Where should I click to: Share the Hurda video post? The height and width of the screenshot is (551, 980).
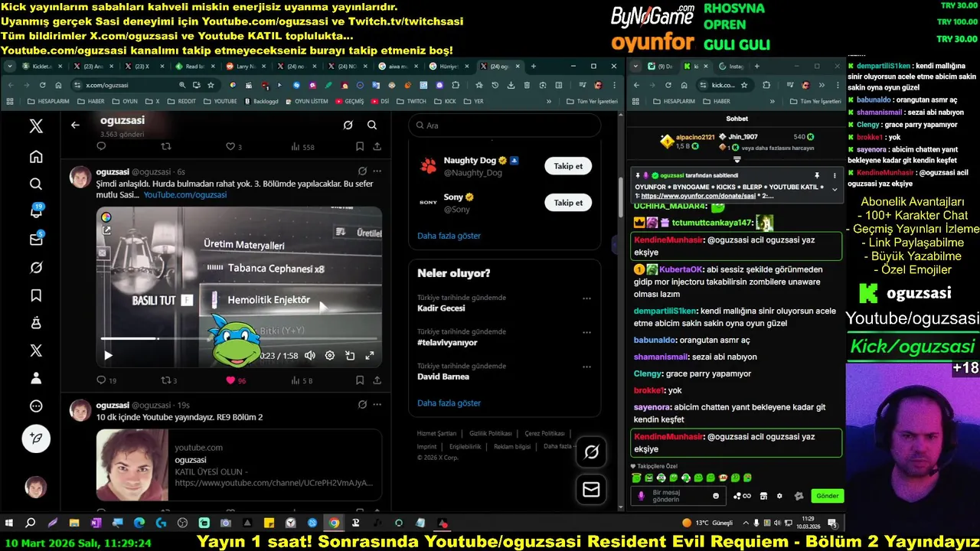click(x=377, y=380)
